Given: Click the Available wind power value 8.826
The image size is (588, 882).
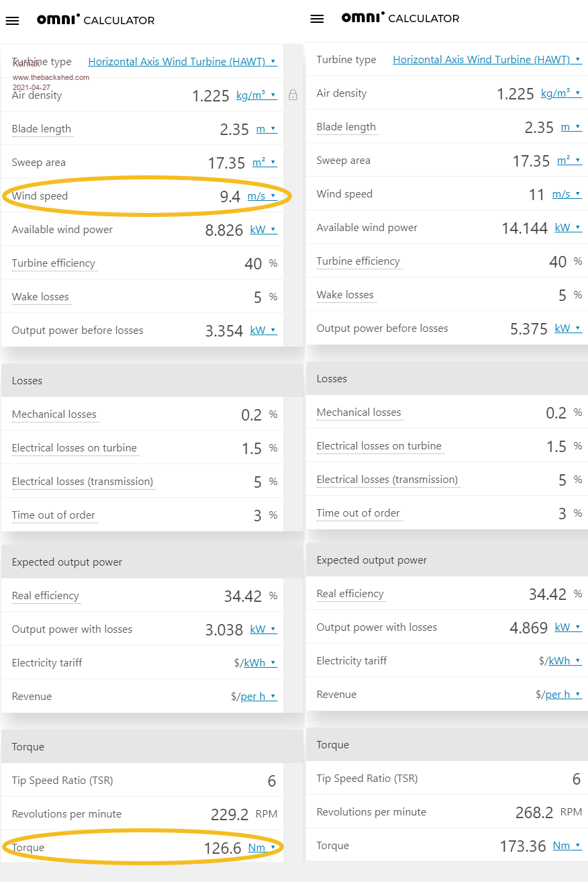Looking at the screenshot, I should pyautogui.click(x=224, y=230).
